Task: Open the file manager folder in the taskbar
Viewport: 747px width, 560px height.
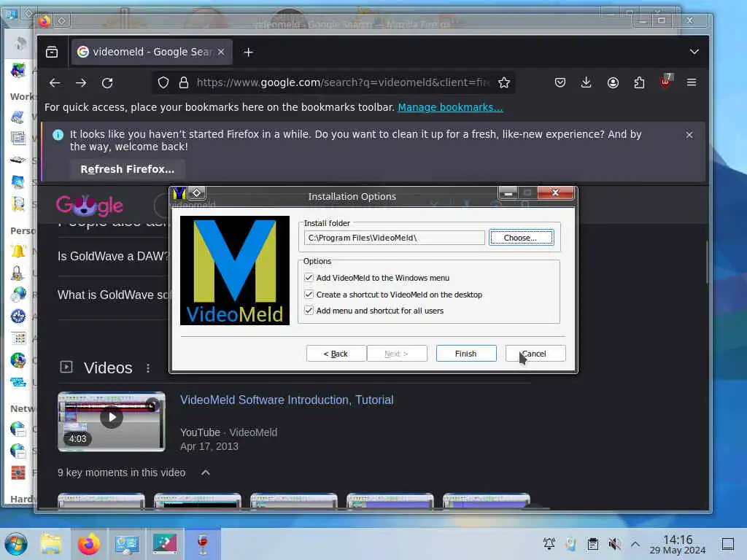Action: click(x=51, y=544)
